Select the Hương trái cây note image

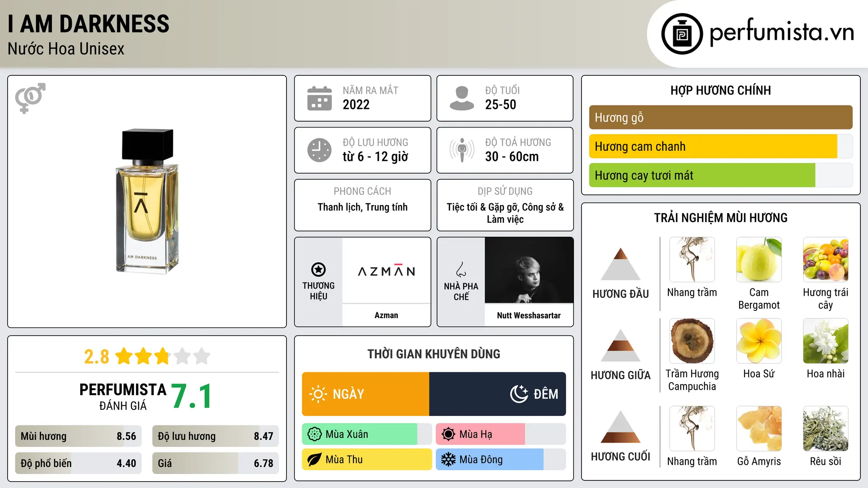[826, 260]
